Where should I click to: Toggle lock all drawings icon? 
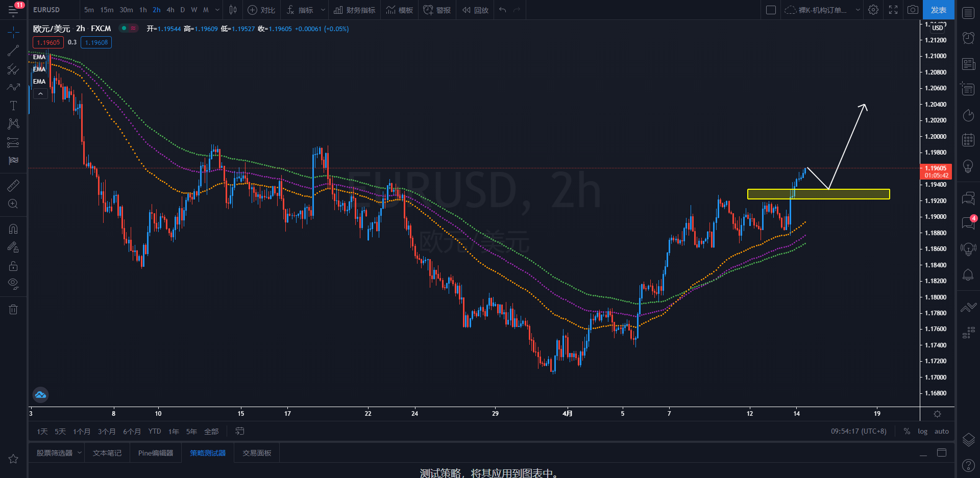pyautogui.click(x=13, y=266)
